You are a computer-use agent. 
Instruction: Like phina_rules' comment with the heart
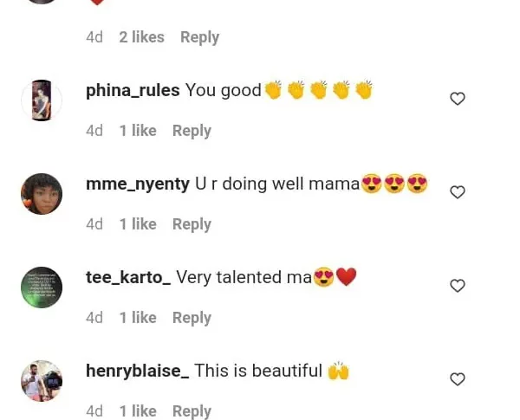pyautogui.click(x=458, y=99)
